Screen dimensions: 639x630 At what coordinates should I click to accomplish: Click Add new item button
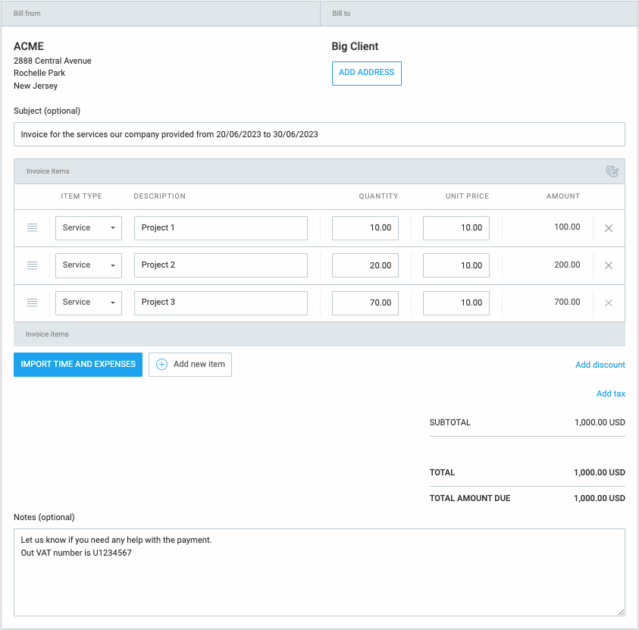click(x=190, y=364)
